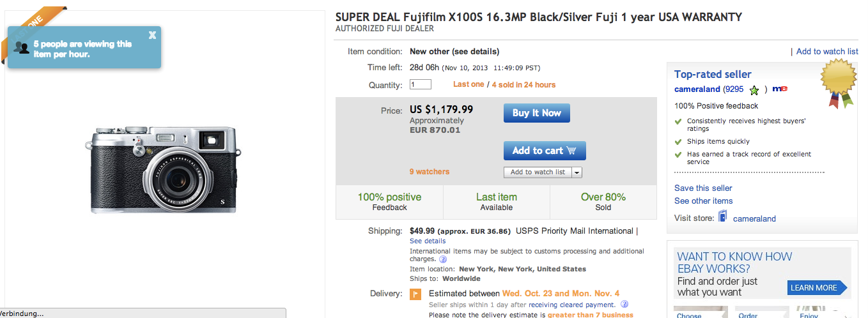Click the top-rated seller ribbon badge
868x318 pixels.
pos(838,82)
